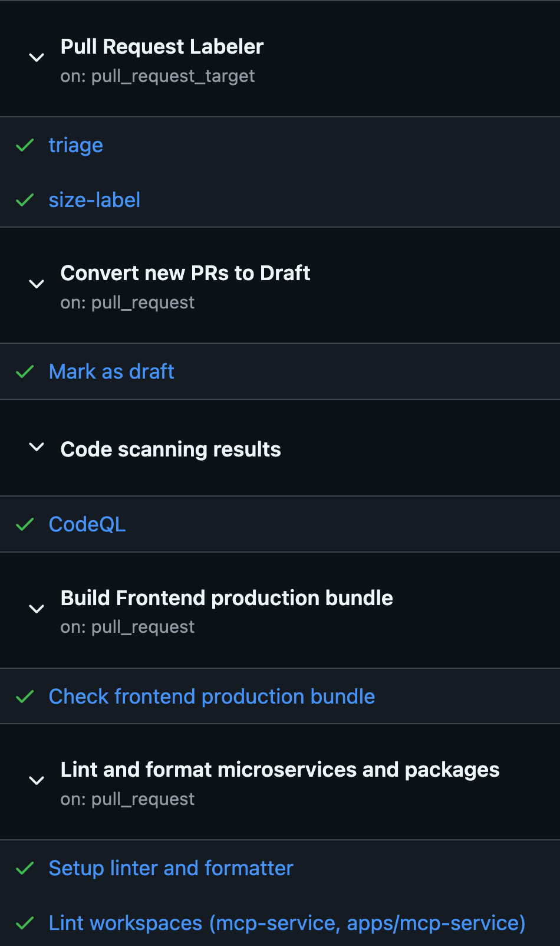
Task: Click green checkmark next to triage
Action: point(25,145)
